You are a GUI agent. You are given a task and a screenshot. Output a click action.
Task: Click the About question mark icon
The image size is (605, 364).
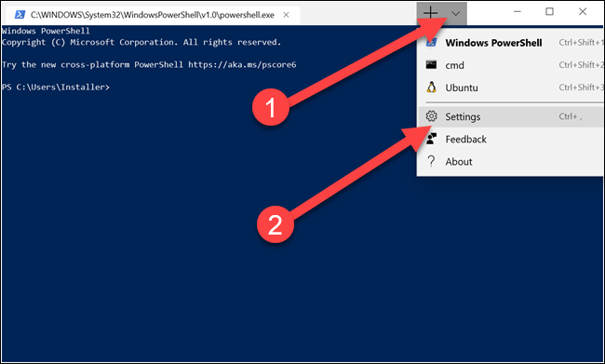[x=431, y=161]
